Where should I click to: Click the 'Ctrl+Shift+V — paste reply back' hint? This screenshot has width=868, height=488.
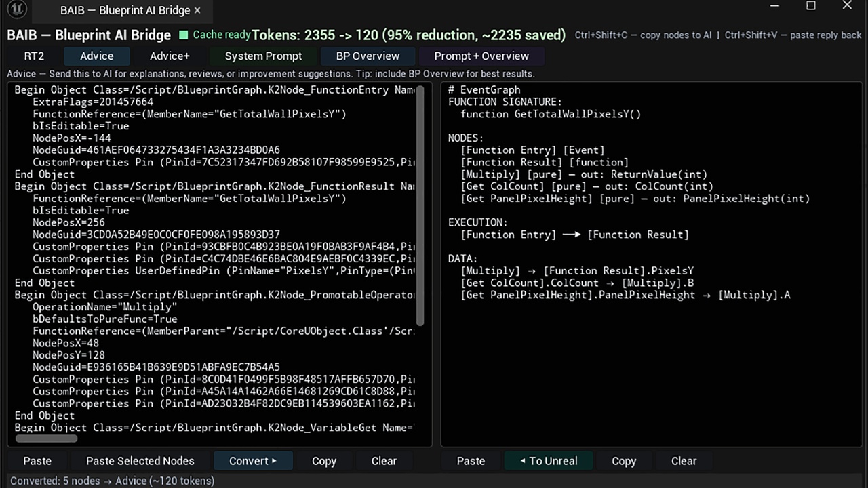point(793,35)
